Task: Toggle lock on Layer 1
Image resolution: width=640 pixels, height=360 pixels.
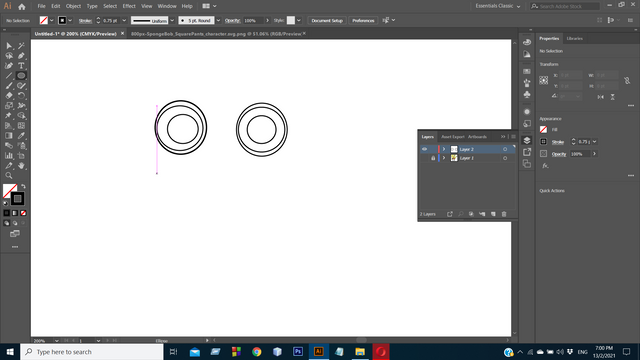Action: click(x=433, y=158)
